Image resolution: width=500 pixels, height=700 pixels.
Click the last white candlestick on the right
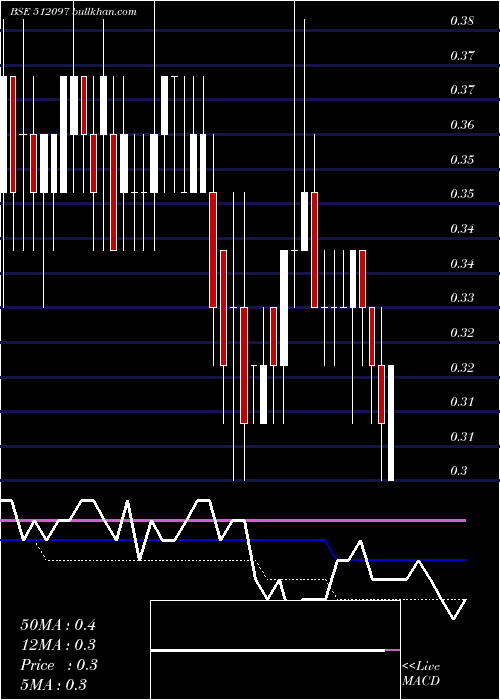[391, 423]
